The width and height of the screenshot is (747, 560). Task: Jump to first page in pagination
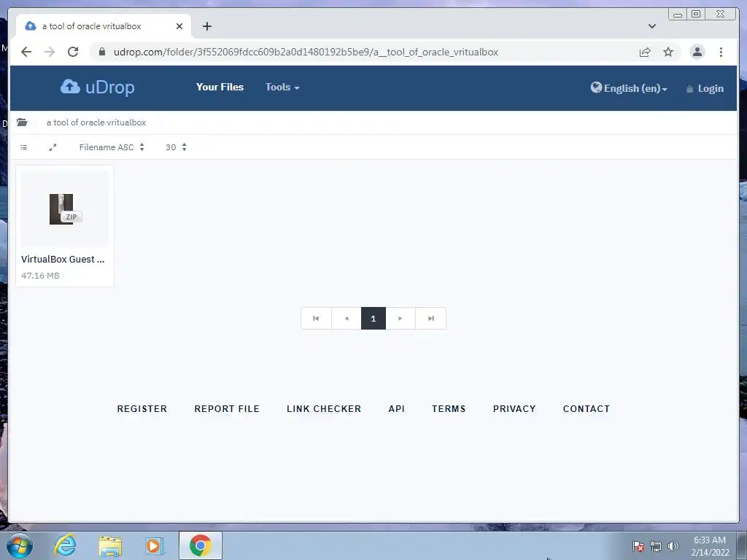coord(316,319)
